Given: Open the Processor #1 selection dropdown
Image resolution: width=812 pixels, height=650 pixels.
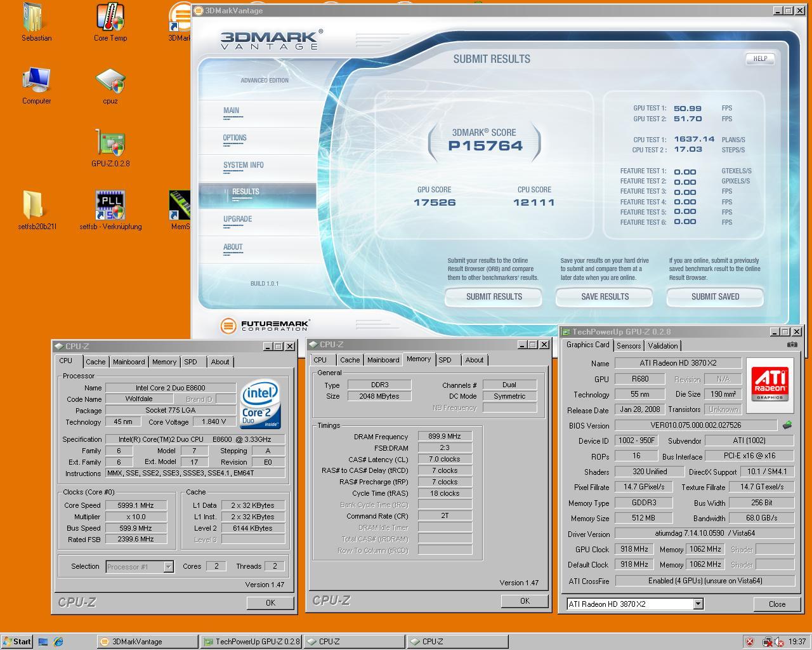Looking at the screenshot, I should click(x=168, y=566).
